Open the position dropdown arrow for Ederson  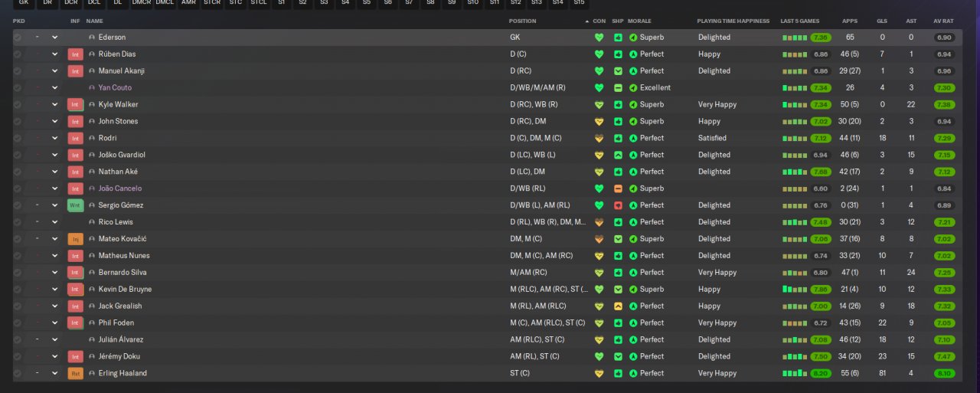pos(54,38)
